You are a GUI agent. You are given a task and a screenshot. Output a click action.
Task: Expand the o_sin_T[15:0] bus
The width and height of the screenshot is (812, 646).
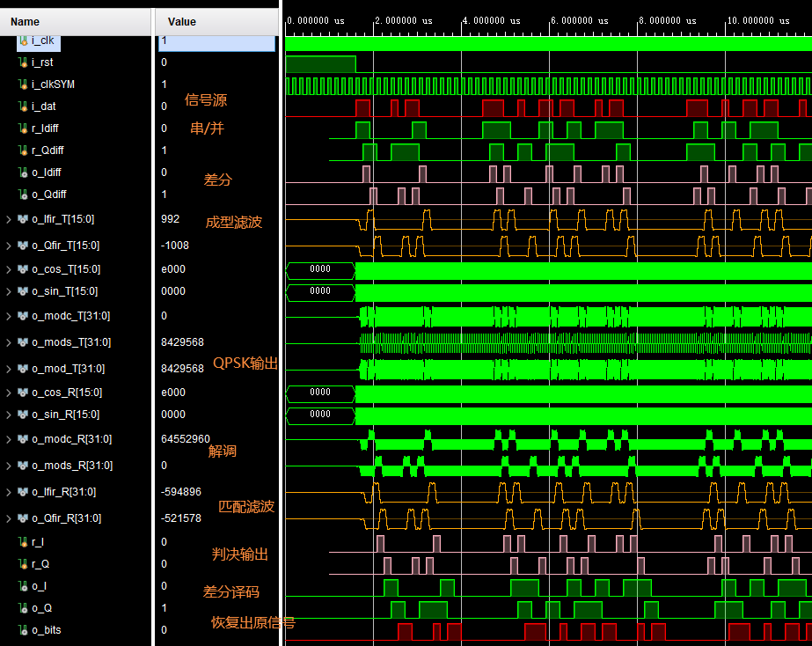coord(8,291)
